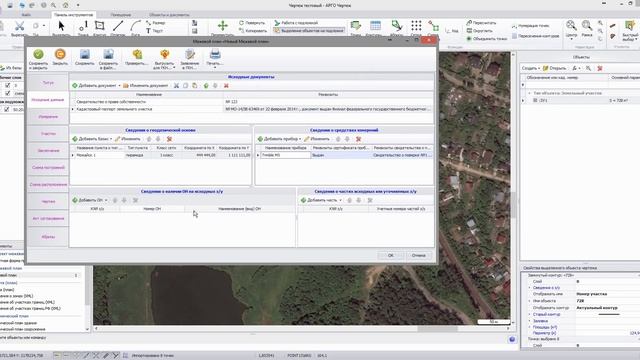Open the Measurements side tab

48,117
